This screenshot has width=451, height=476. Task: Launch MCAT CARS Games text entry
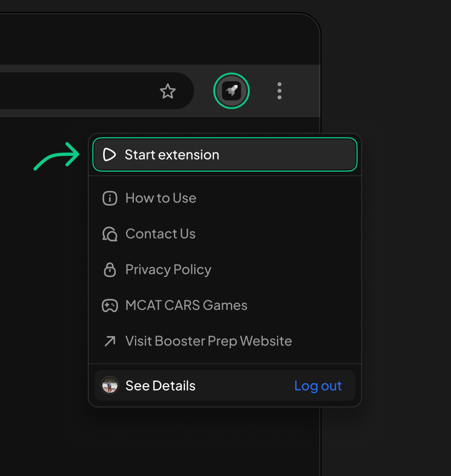(186, 305)
